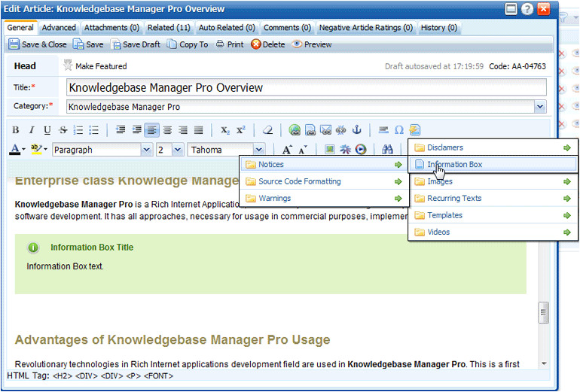Image resolution: width=580 pixels, height=392 pixels.
Task: Expand Notices submenu
Action: point(325,165)
